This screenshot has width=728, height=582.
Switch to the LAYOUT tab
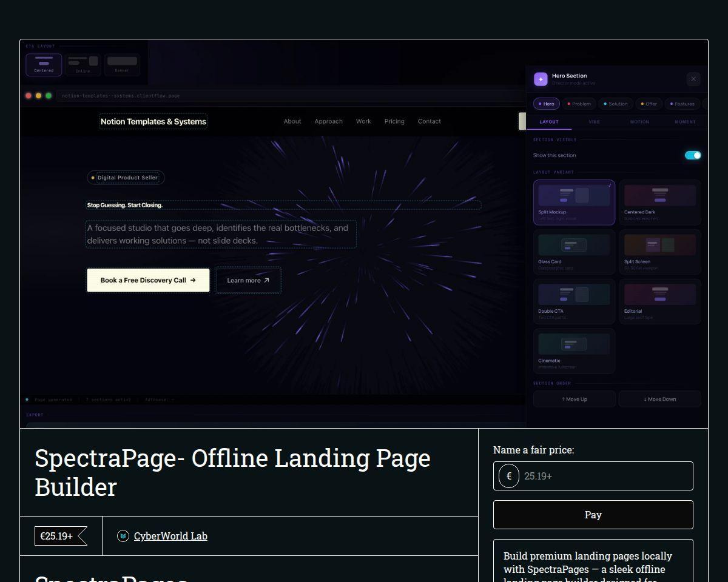click(549, 122)
